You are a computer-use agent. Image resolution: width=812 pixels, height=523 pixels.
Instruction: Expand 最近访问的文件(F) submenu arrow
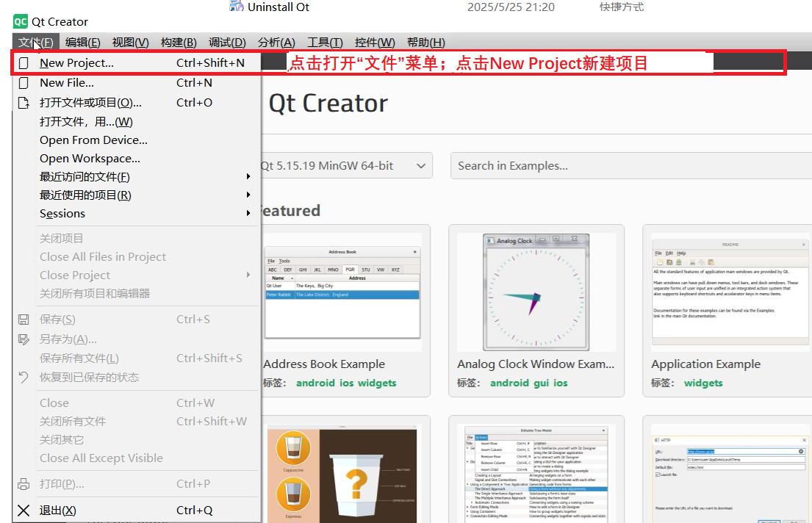click(x=248, y=176)
